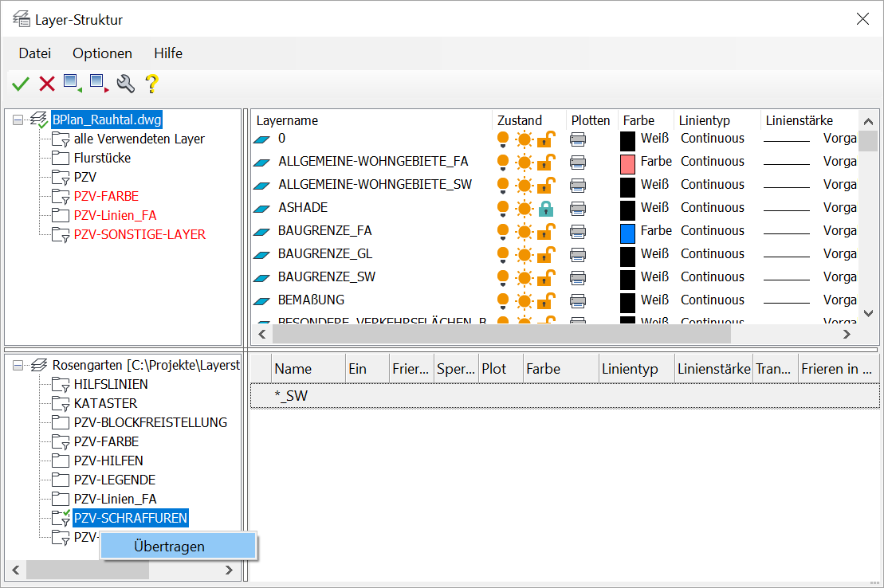
Task: Click the printer icon for layer 0
Action: [x=578, y=139]
